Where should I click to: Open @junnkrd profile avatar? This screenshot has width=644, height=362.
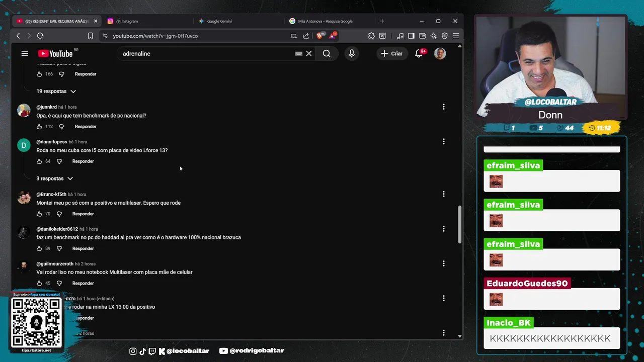click(24, 111)
